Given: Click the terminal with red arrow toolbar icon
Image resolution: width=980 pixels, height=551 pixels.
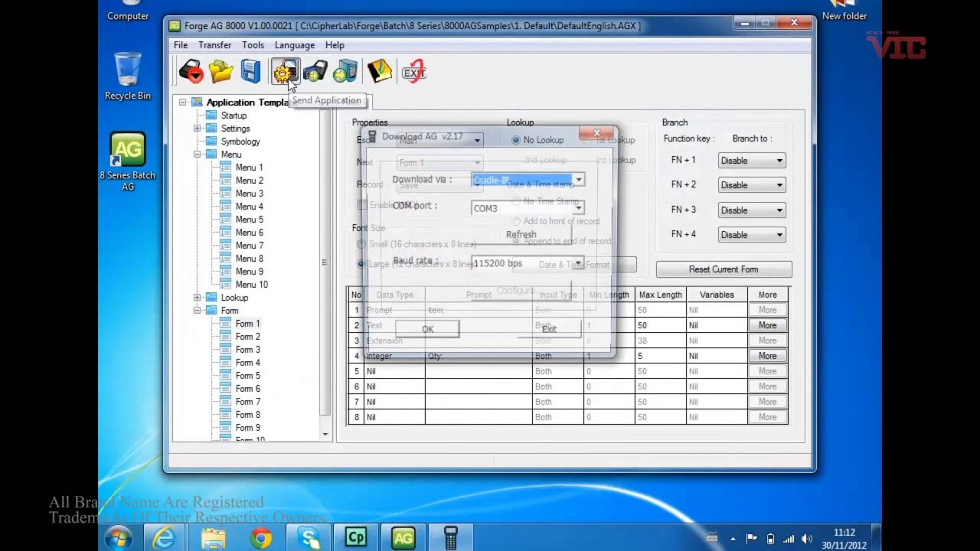Looking at the screenshot, I should (x=191, y=72).
